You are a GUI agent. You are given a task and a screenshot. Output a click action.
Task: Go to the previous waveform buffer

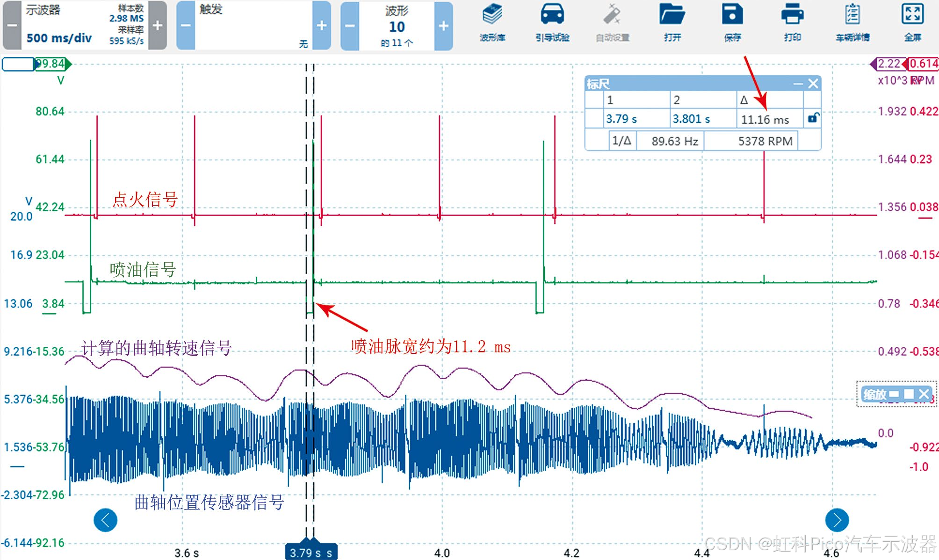(x=350, y=26)
